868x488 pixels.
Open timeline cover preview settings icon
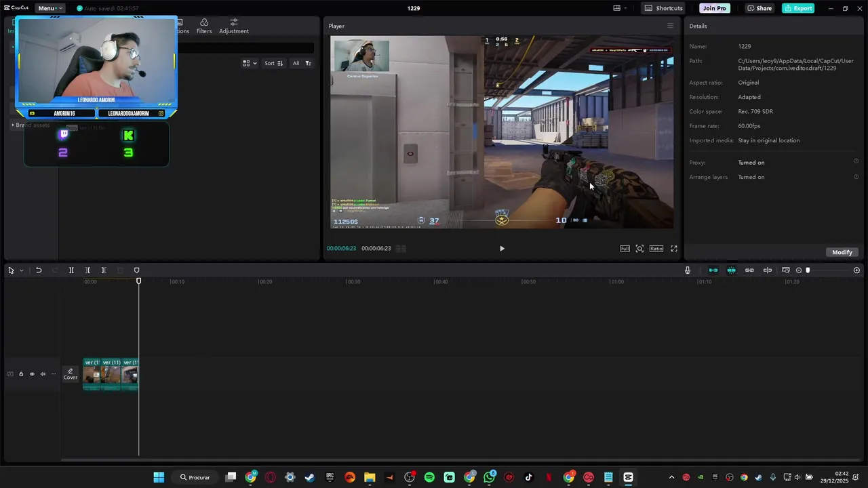pyautogui.click(x=785, y=270)
